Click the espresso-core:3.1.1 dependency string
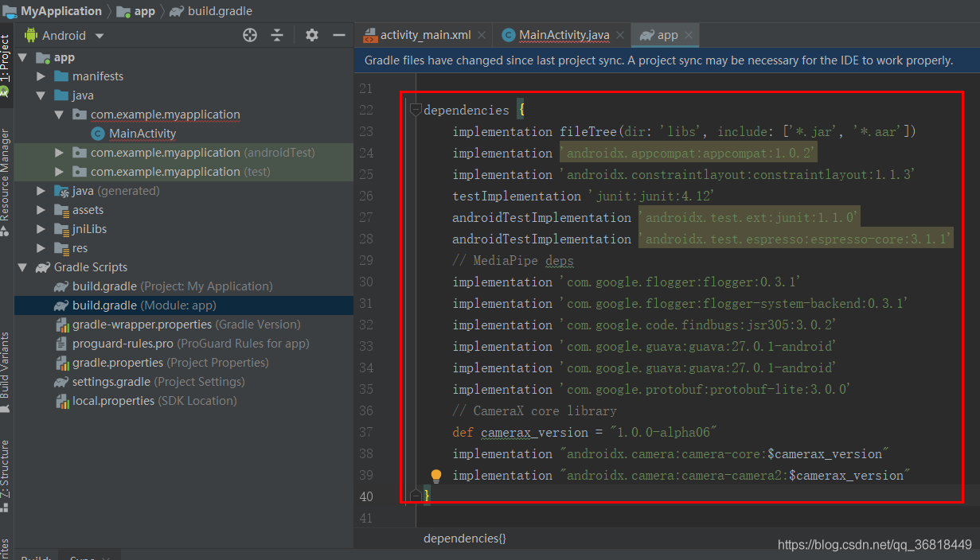 coord(795,239)
